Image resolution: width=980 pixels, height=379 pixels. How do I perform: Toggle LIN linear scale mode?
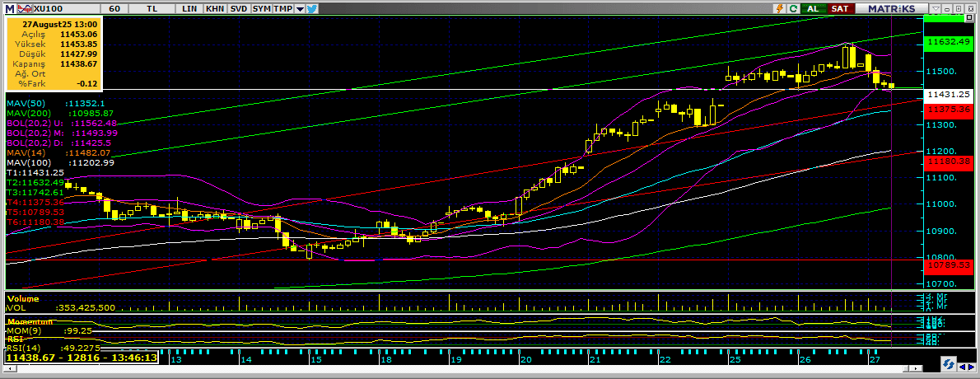(190, 8)
